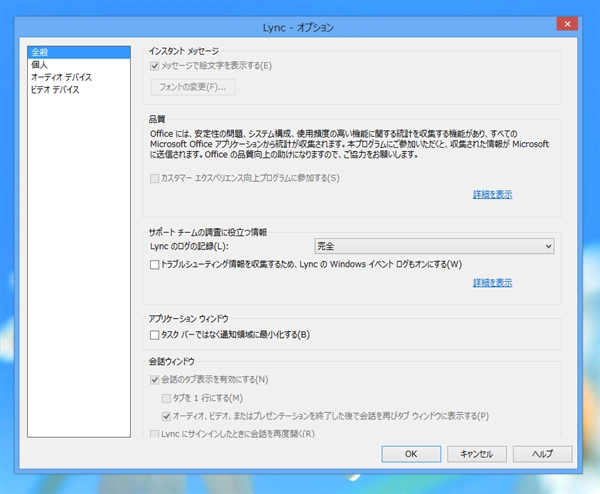Viewport: 600px width, 494px height.
Task: Check タブを 1 行にする option
Action: point(166,398)
